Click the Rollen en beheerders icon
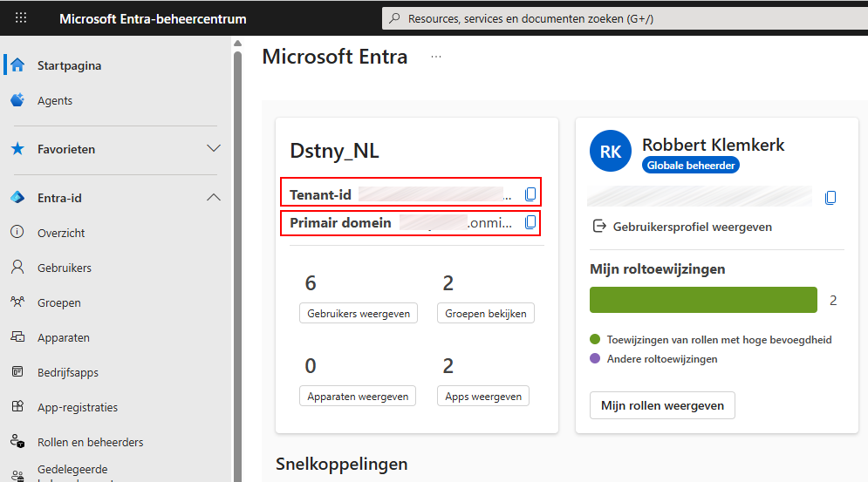Screen dimensions: 868x482 point(17,442)
